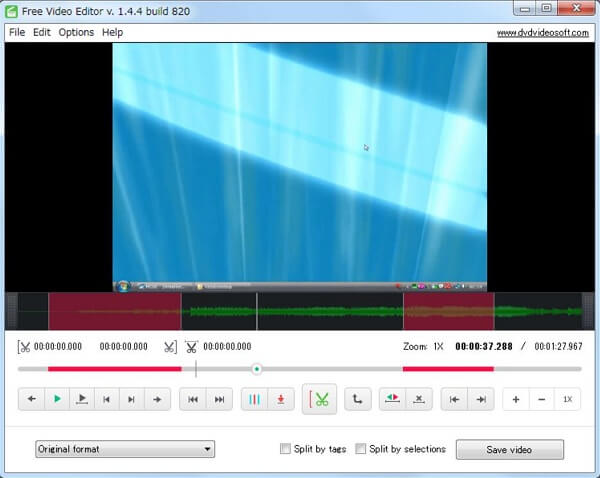The width and height of the screenshot is (600, 478).
Task: Click the second red selection on seek bar
Action: pos(448,369)
